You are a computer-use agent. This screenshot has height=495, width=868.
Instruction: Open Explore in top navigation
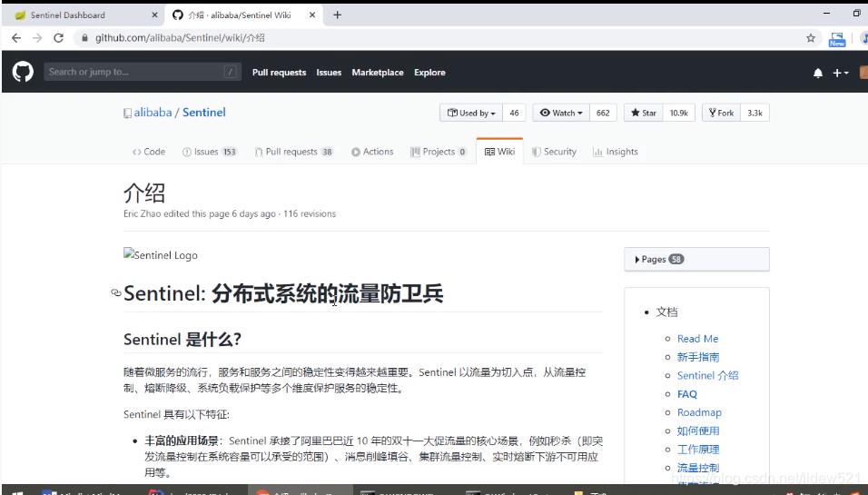coord(429,73)
